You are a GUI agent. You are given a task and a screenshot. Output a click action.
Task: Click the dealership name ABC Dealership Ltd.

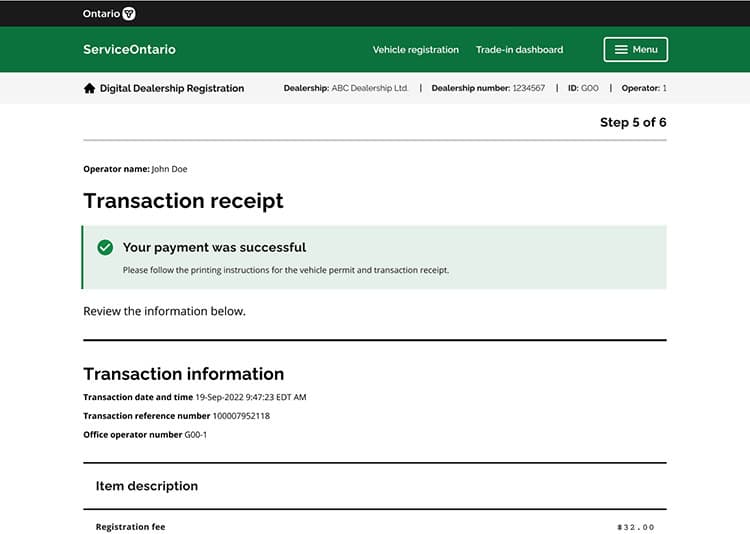pos(370,88)
